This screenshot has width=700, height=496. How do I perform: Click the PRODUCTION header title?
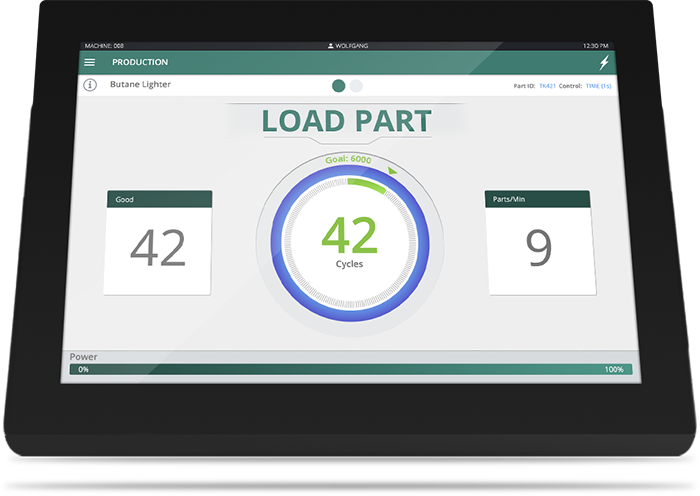[x=140, y=62]
